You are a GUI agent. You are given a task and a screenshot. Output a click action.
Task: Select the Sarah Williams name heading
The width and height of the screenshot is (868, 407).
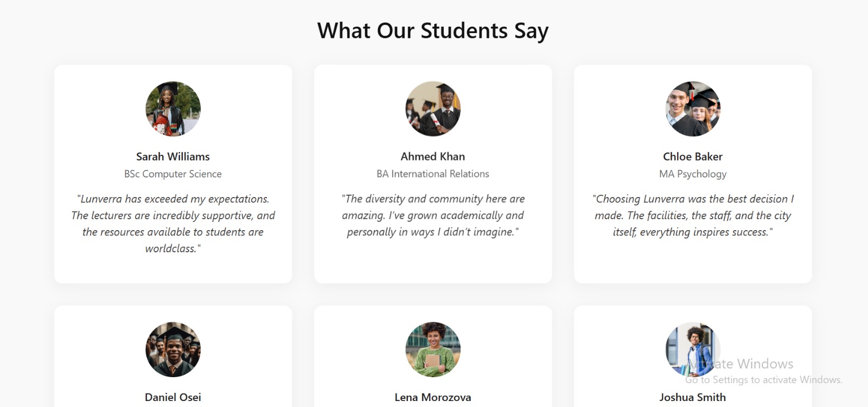pos(173,156)
